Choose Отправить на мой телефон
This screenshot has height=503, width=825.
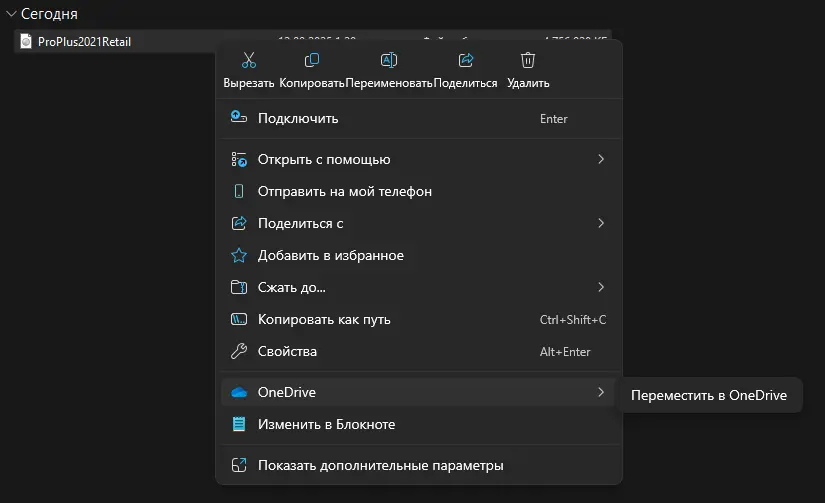[x=344, y=191]
